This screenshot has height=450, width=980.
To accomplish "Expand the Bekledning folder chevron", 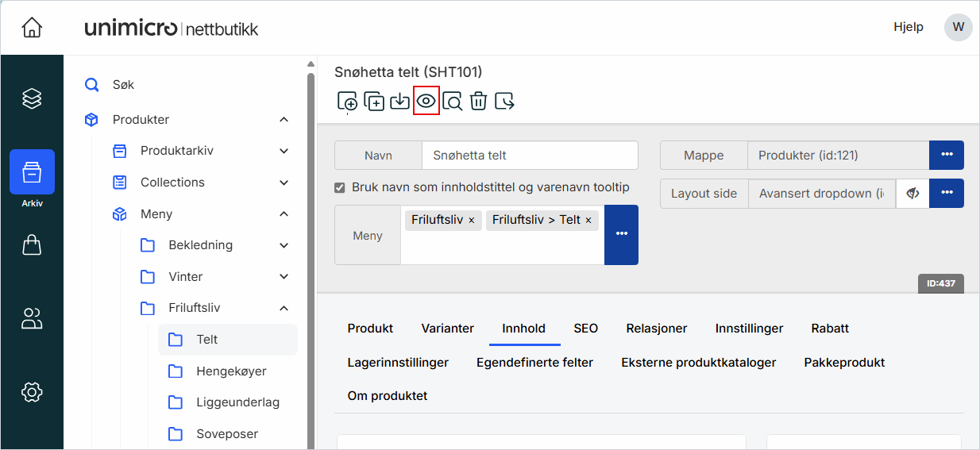I will click(x=284, y=245).
